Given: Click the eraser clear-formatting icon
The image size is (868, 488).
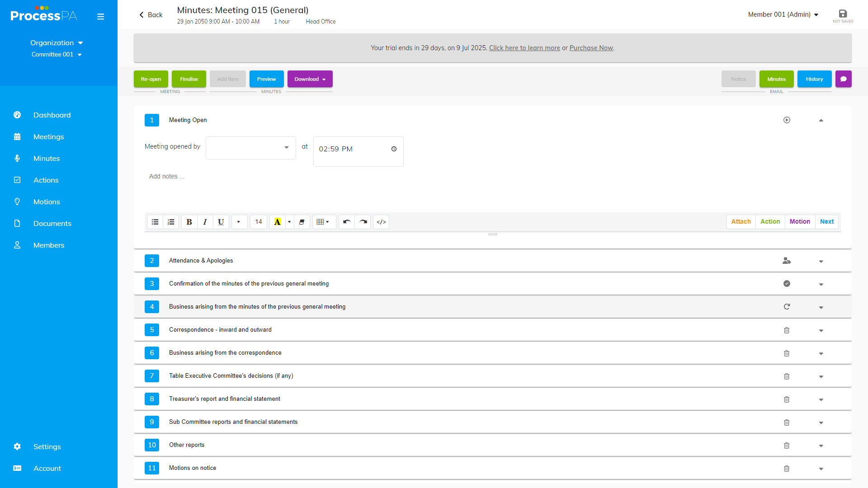Looking at the screenshot, I should pyautogui.click(x=302, y=222).
